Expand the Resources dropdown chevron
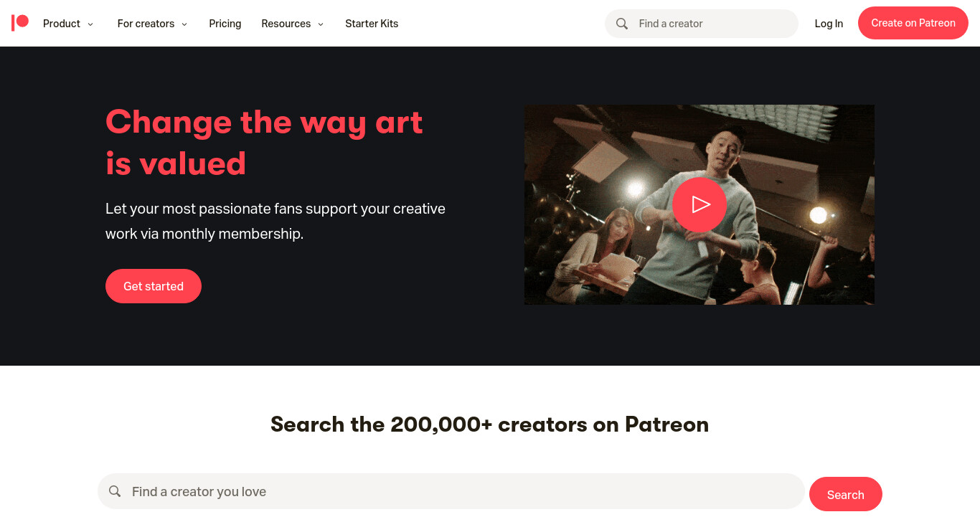Viewport: 980px width, 522px height. (321, 24)
